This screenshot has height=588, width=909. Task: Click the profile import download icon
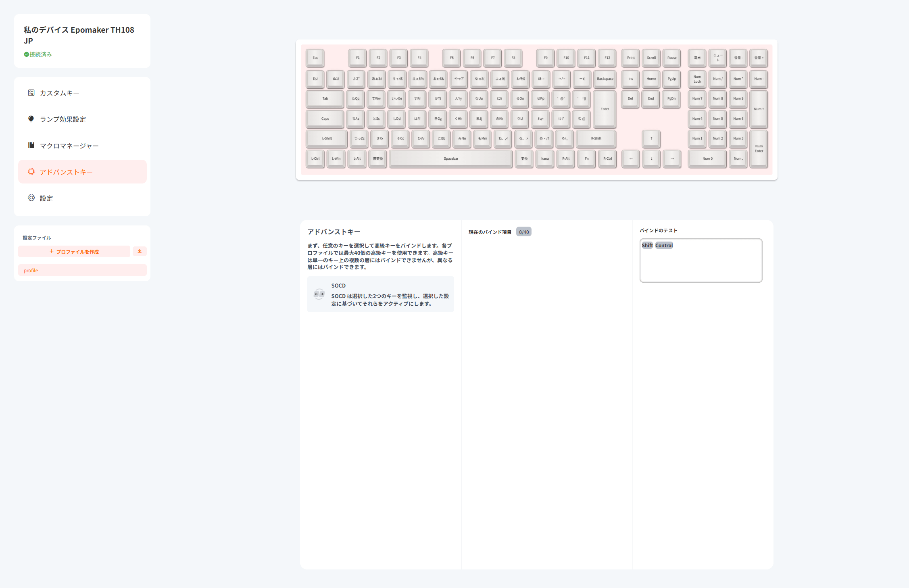140,251
